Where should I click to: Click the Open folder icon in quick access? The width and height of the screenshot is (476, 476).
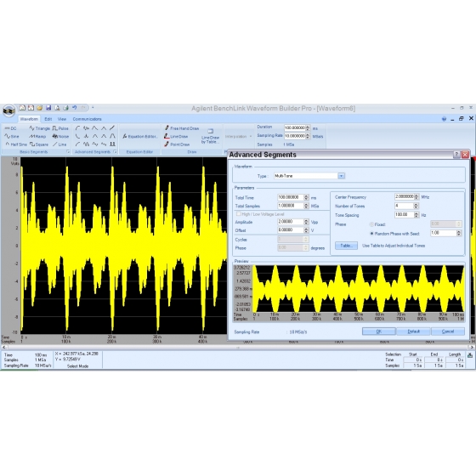click(x=39, y=108)
